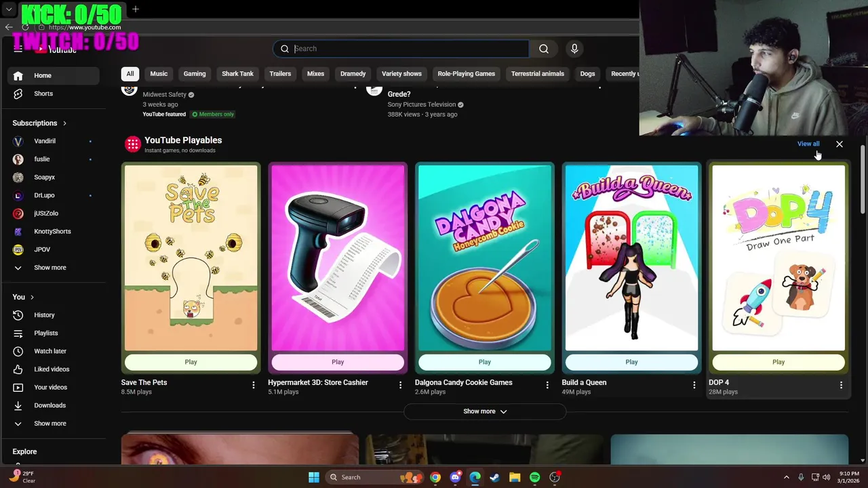The width and height of the screenshot is (868, 488).
Task: Open Chrome from the taskbar
Action: point(435,477)
